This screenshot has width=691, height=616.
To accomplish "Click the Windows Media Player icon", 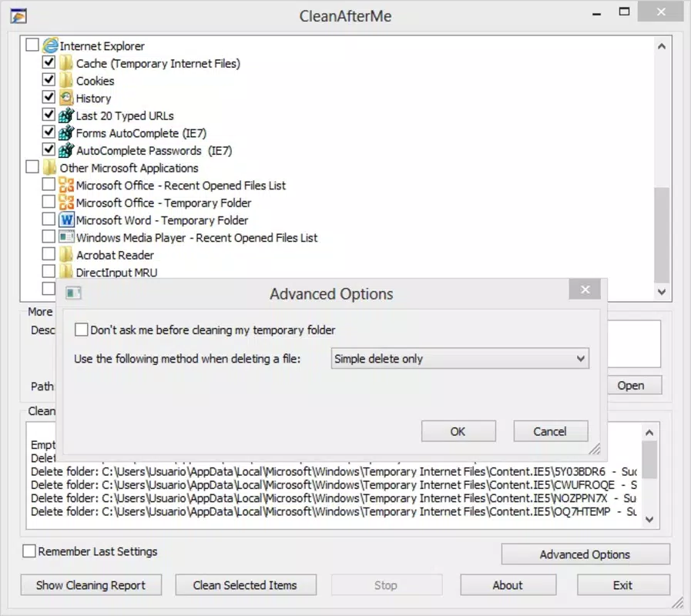I will pyautogui.click(x=66, y=237).
